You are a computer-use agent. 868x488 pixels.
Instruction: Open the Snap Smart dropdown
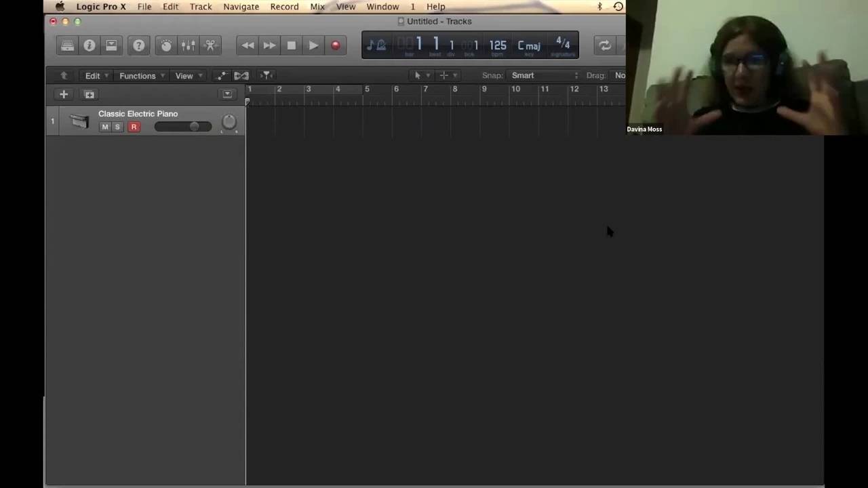tap(545, 75)
